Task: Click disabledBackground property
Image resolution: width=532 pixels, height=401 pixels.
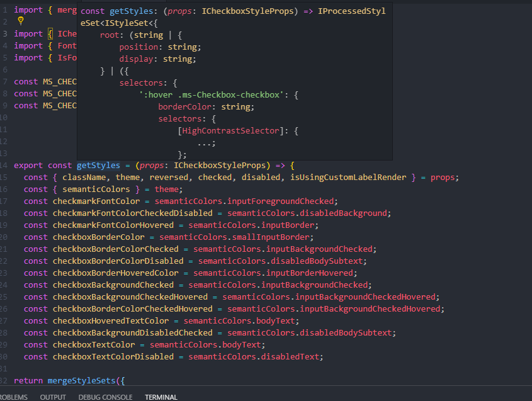Action: (x=343, y=213)
